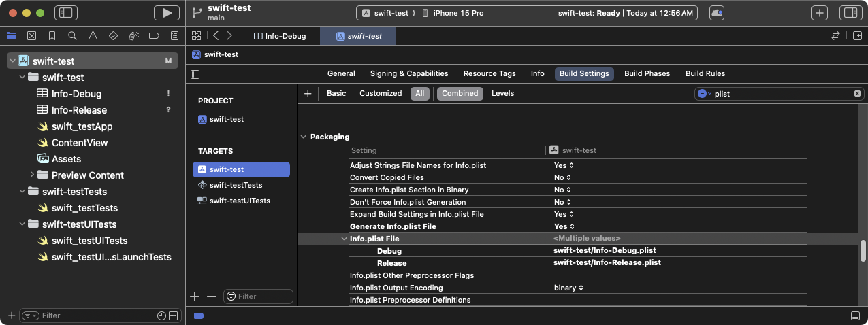This screenshot has height=325, width=868.
Task: Open the Source Control navigator icon
Action: coord(31,35)
